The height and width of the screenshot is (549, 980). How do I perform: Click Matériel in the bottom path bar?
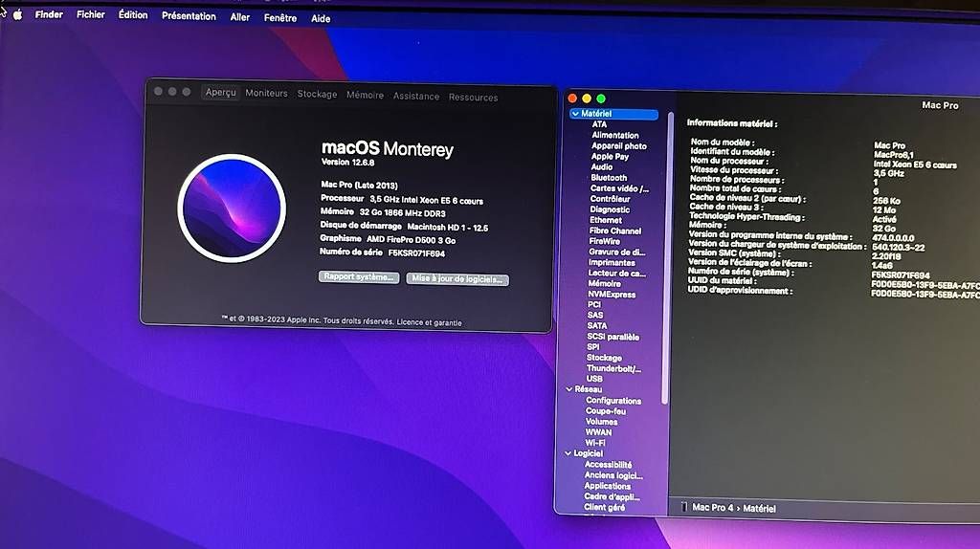point(759,509)
